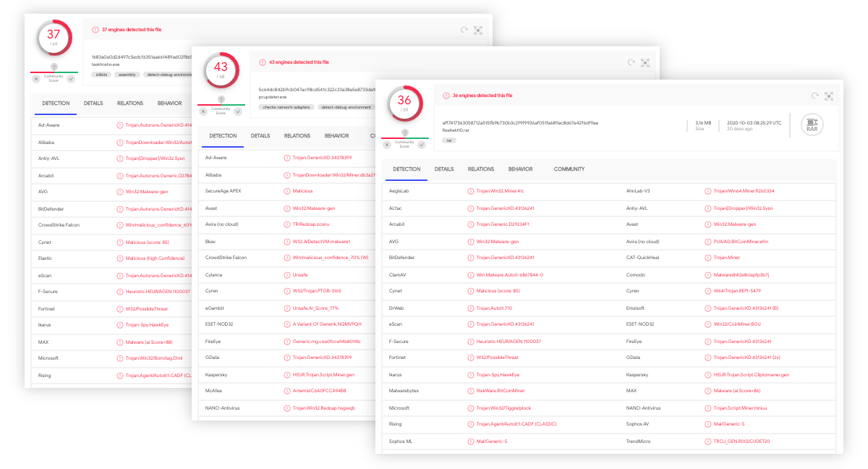Click the 43 / 68 detection score circle
This screenshot has width=868, height=469.
pos(221,70)
